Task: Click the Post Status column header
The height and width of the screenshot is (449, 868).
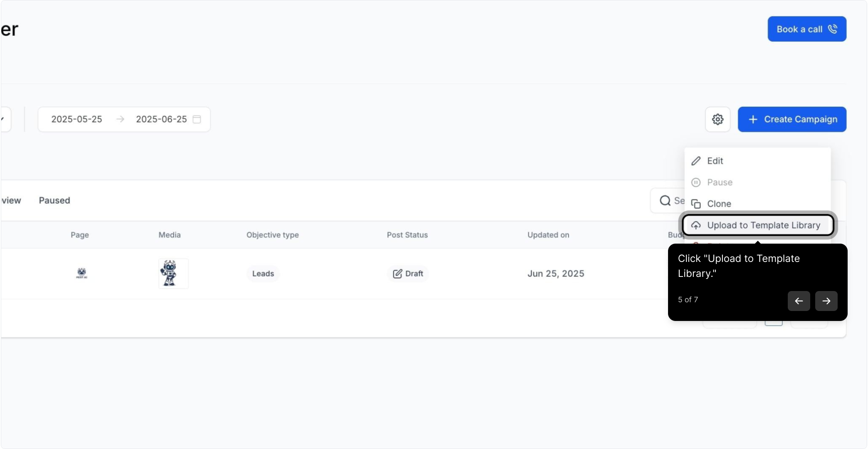Action: [407, 235]
